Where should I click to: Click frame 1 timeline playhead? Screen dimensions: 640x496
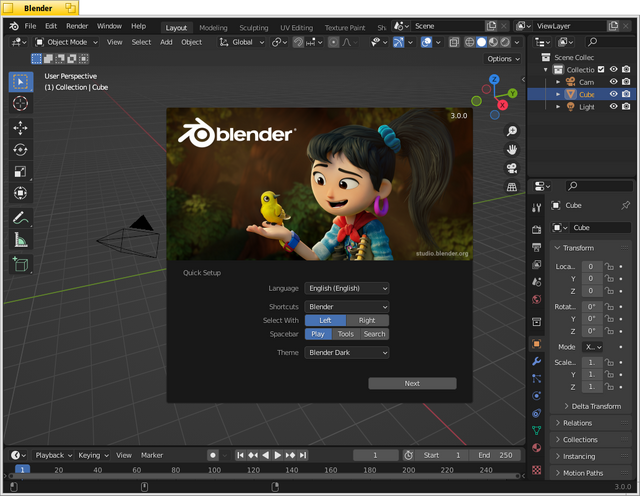22,470
